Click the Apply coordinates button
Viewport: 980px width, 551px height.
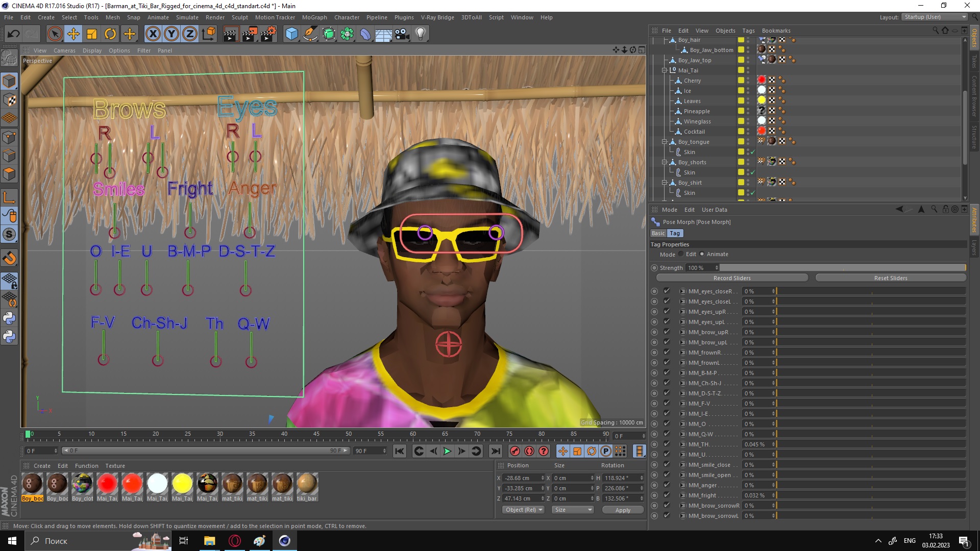tap(623, 510)
